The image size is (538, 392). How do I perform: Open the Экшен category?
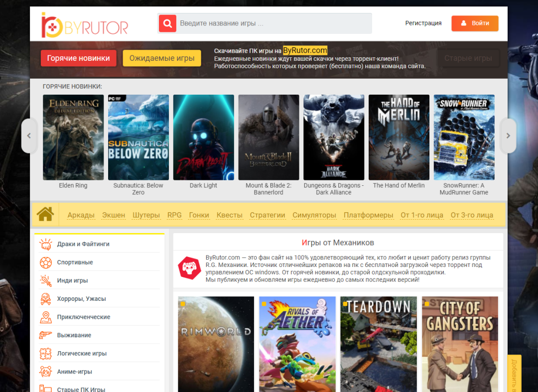click(x=114, y=215)
